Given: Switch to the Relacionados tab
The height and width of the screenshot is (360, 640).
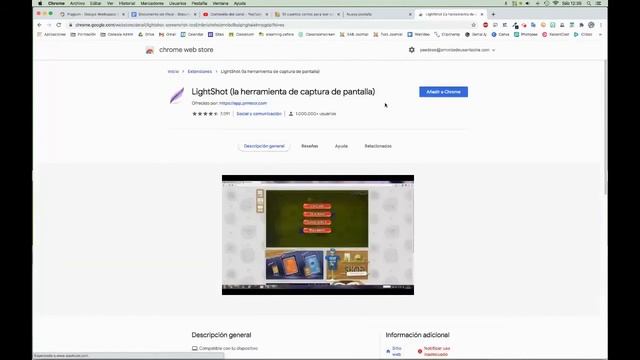Looking at the screenshot, I should [378, 146].
